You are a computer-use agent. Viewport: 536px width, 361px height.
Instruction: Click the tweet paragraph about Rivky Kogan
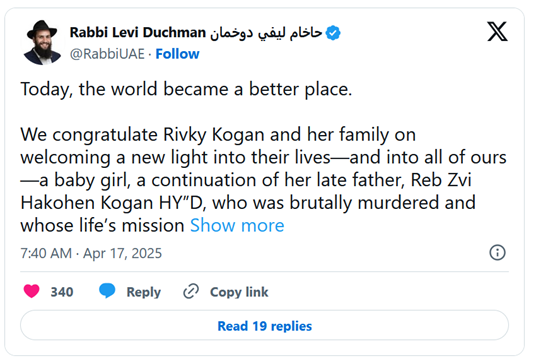[263, 180]
